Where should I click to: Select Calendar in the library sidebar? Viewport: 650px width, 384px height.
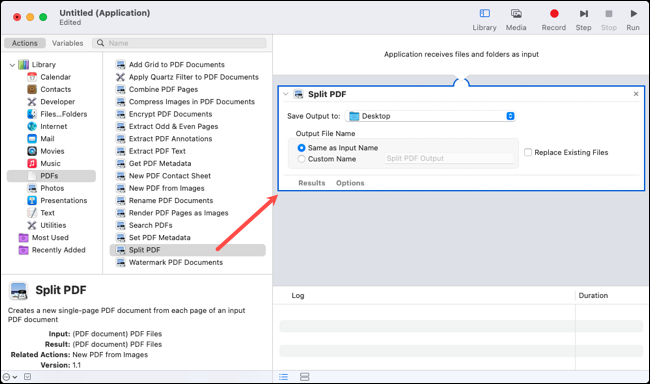click(x=56, y=77)
